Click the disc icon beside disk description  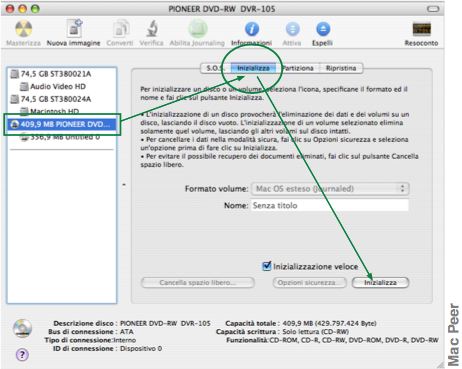22,328
